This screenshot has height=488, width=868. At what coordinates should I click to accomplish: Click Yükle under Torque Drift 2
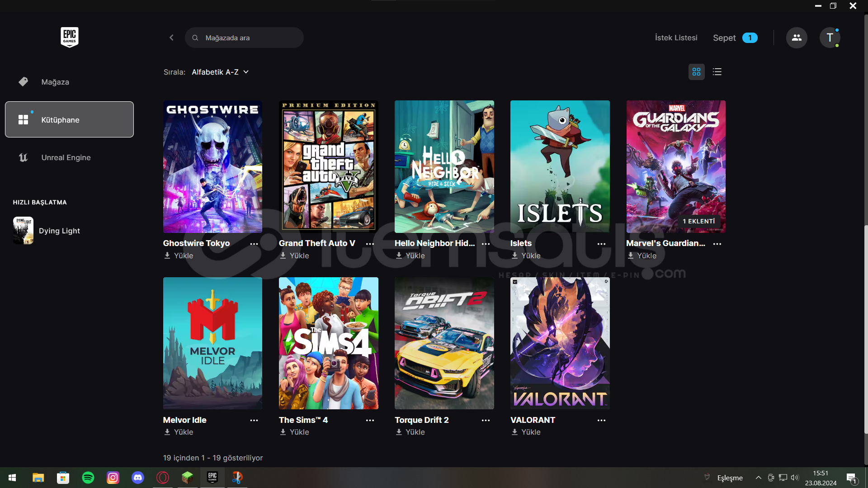point(410,432)
